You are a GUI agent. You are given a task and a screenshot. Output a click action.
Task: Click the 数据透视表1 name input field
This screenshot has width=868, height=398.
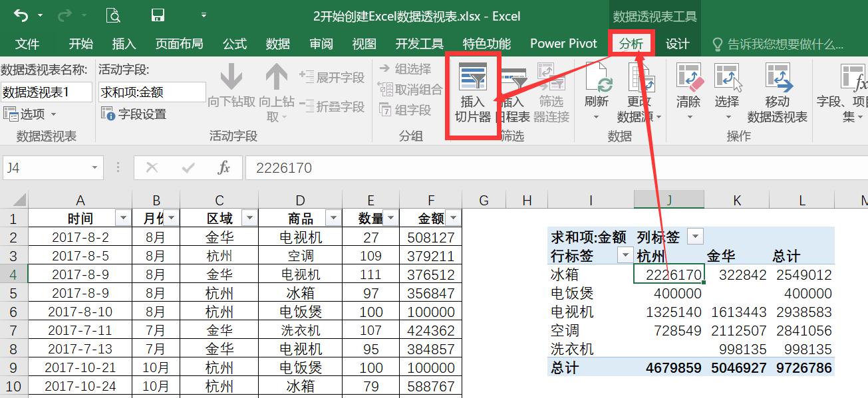click(45, 92)
